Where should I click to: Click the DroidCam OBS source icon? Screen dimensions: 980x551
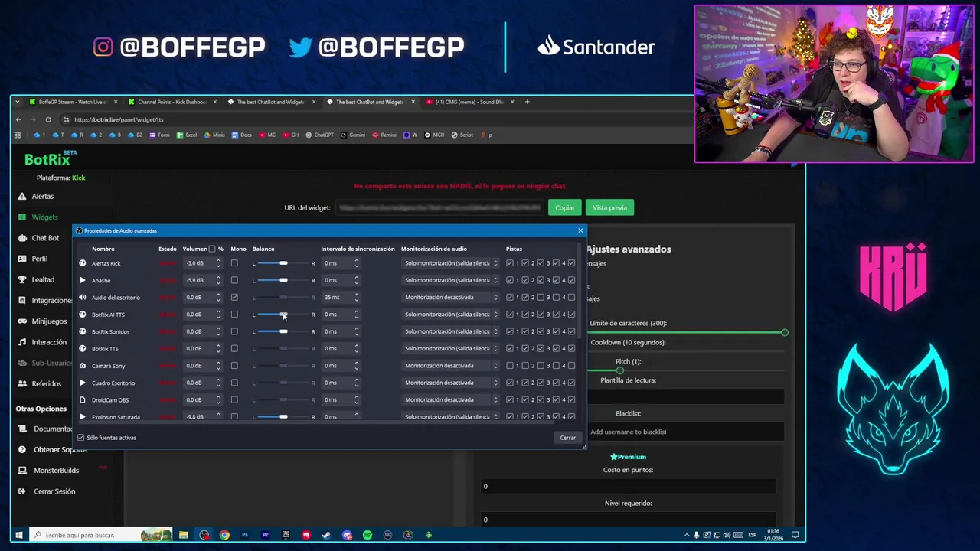pos(83,399)
